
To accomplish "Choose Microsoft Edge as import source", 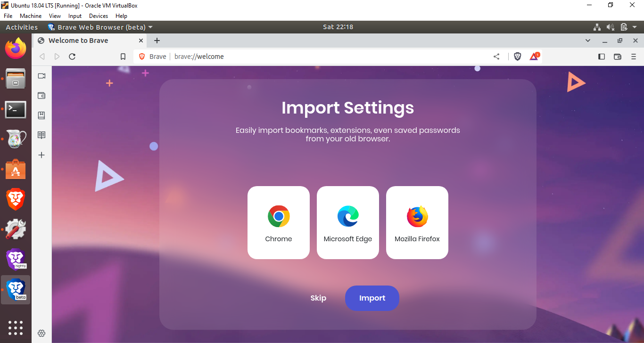I will 348,222.
